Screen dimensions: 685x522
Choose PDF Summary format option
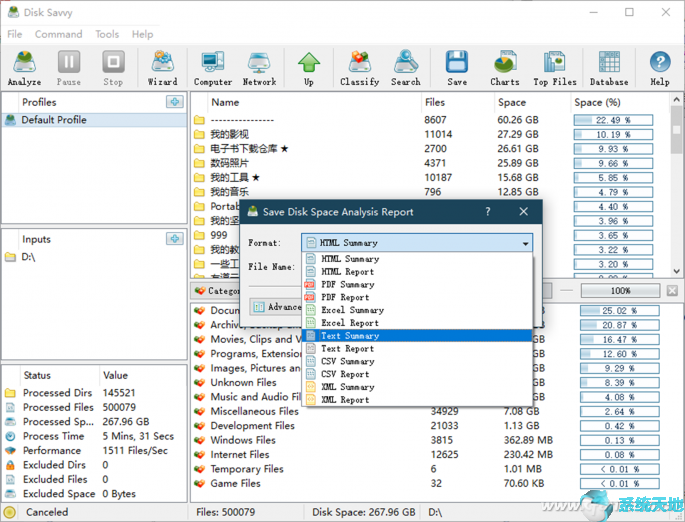click(419, 284)
